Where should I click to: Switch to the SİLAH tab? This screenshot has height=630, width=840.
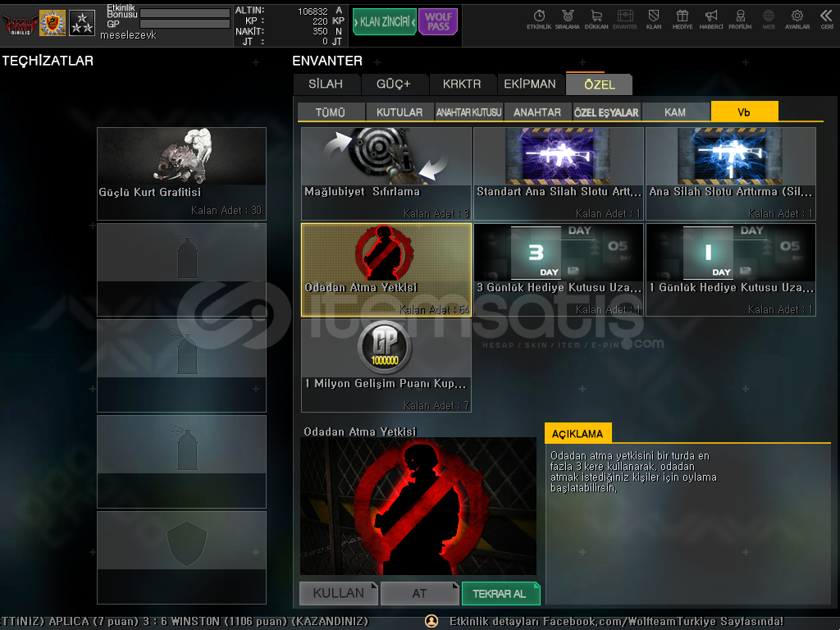pyautogui.click(x=326, y=84)
